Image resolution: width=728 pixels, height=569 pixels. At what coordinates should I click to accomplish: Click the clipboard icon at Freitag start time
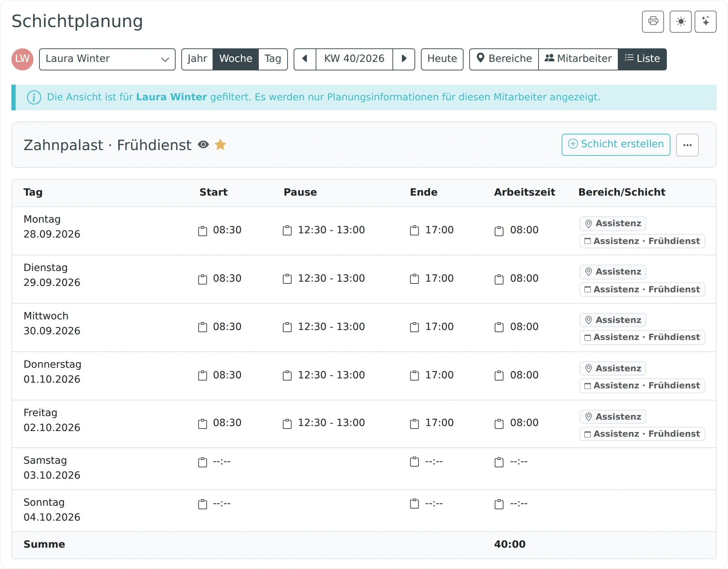tap(203, 424)
